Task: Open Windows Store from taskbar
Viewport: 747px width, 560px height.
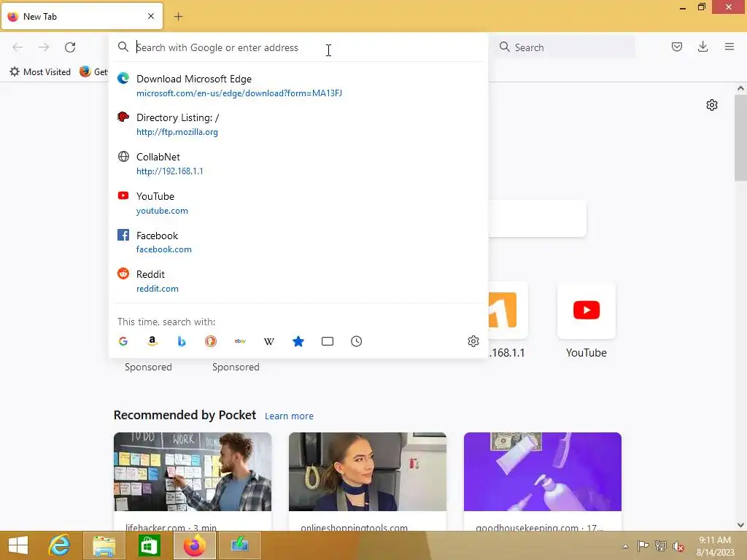Action: tap(149, 545)
